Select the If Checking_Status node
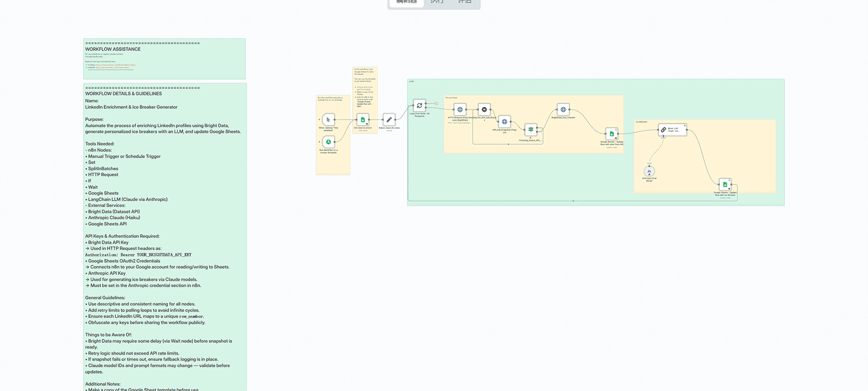 pos(531,130)
